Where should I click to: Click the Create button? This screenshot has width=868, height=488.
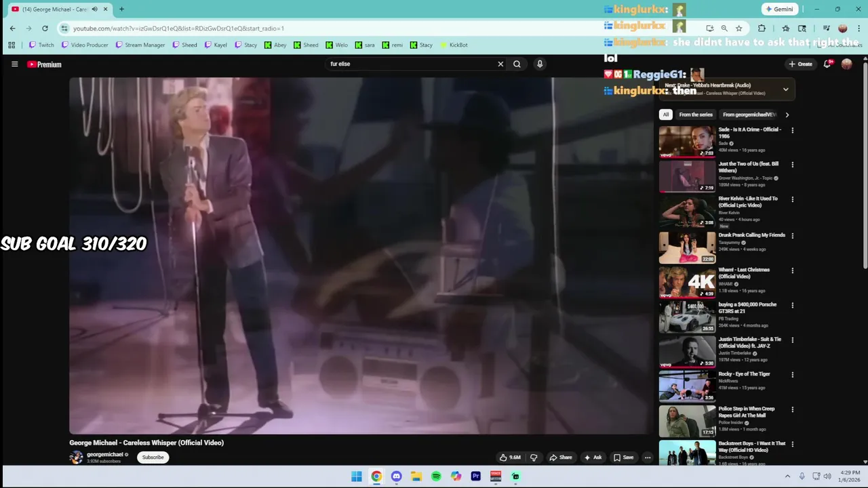pyautogui.click(x=800, y=64)
